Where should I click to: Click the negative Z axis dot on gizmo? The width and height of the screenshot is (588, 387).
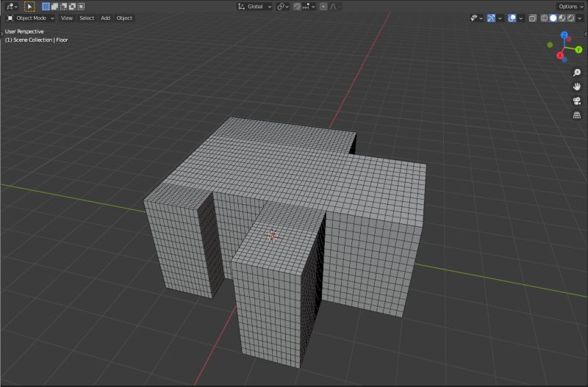[x=564, y=59]
